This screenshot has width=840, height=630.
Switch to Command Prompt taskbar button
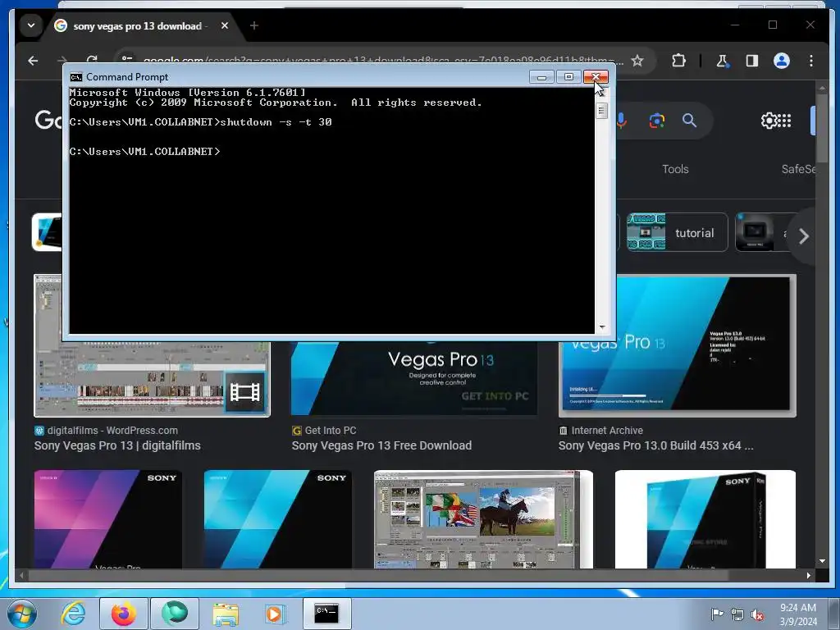pos(326,614)
